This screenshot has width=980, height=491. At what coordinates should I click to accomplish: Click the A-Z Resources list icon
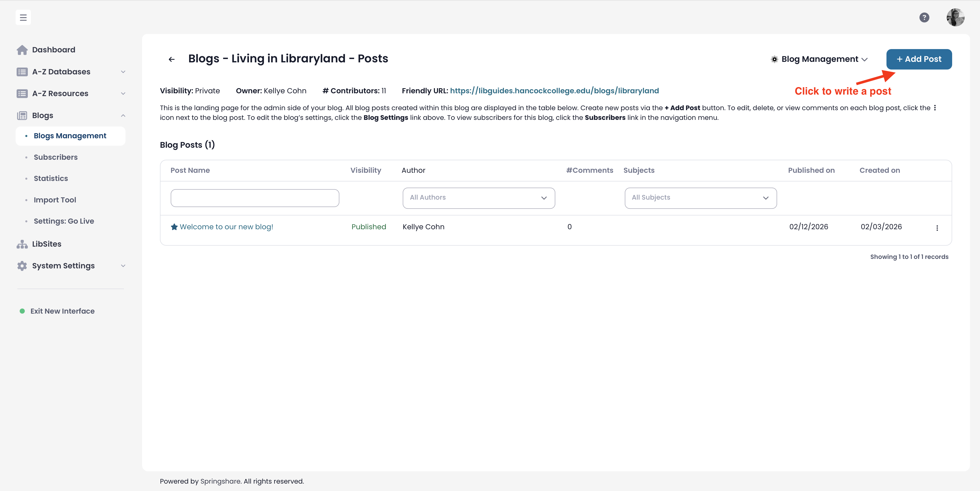pos(22,94)
